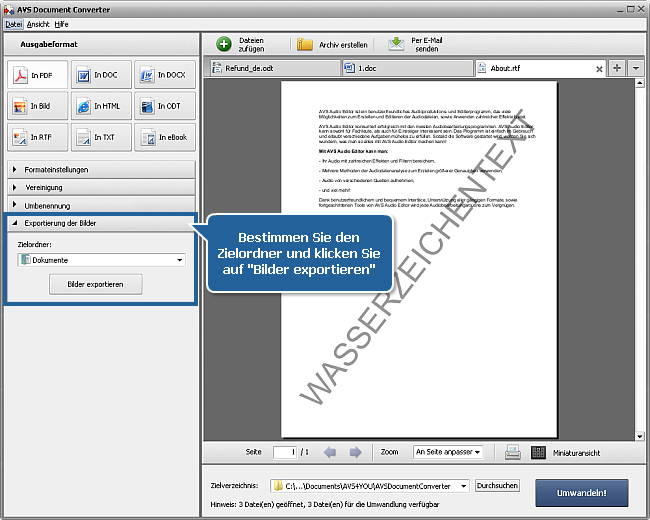This screenshot has height=520, width=650.
Task: Expand the Umbenennung section
Action: (x=101, y=205)
